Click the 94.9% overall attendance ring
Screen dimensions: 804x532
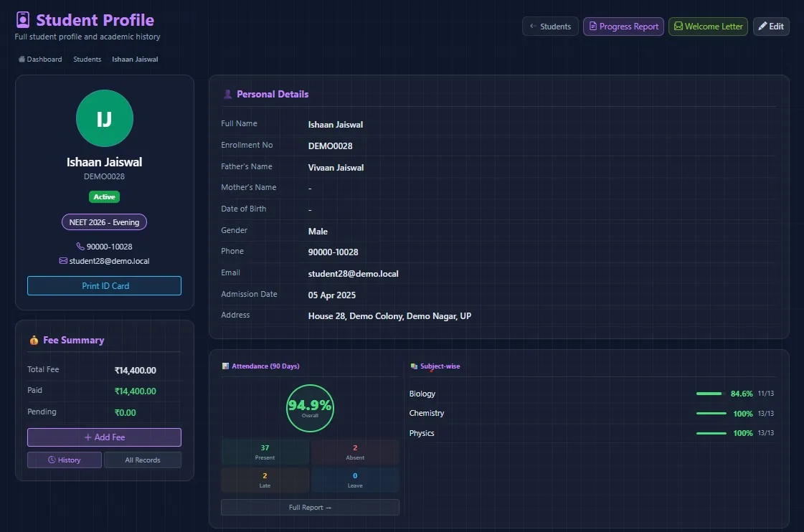311,408
